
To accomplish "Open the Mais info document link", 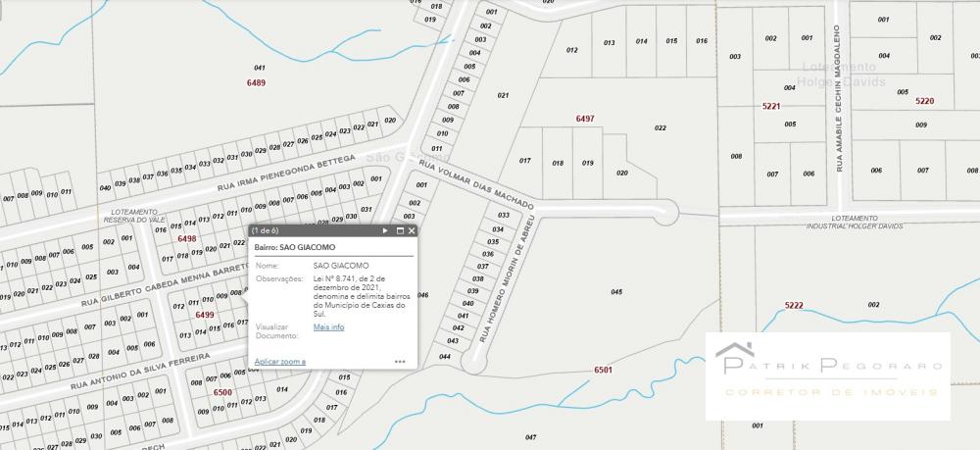I will pos(328,326).
